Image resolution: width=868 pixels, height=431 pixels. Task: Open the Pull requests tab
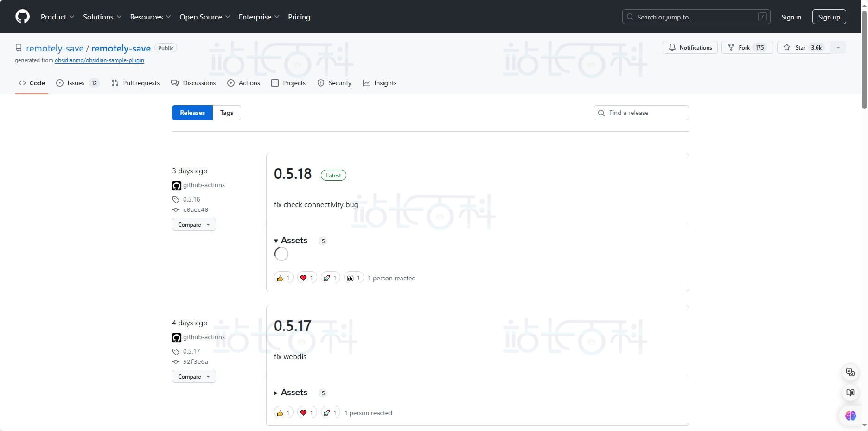tap(135, 83)
